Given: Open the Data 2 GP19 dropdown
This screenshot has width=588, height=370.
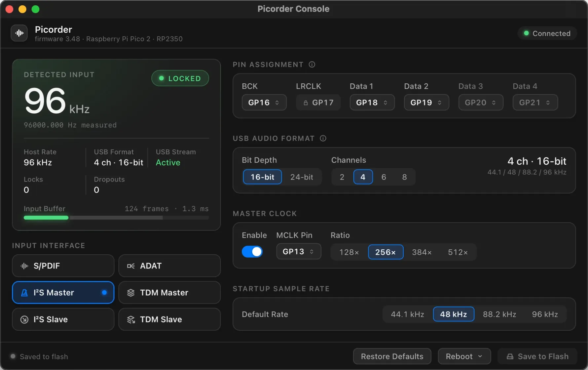Looking at the screenshot, I should [426, 103].
